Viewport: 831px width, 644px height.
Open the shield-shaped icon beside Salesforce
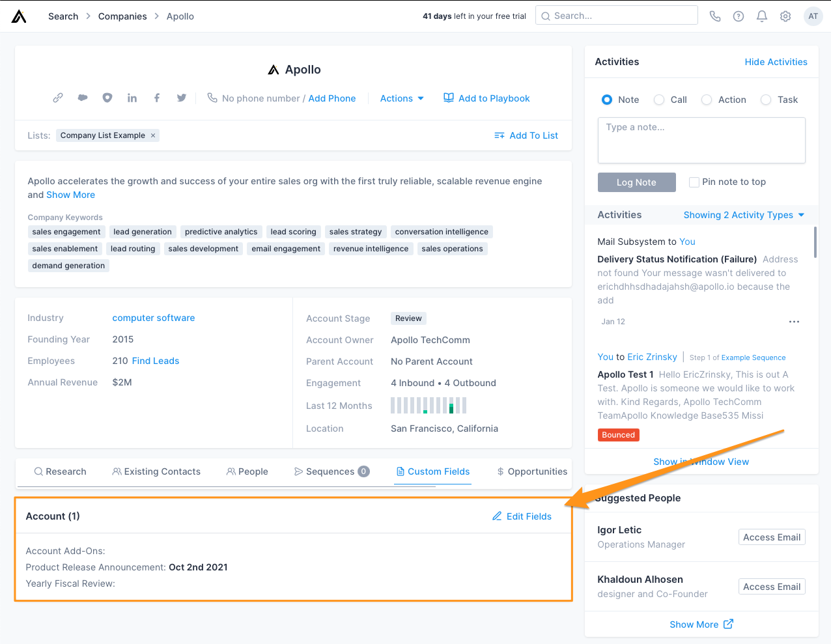107,98
